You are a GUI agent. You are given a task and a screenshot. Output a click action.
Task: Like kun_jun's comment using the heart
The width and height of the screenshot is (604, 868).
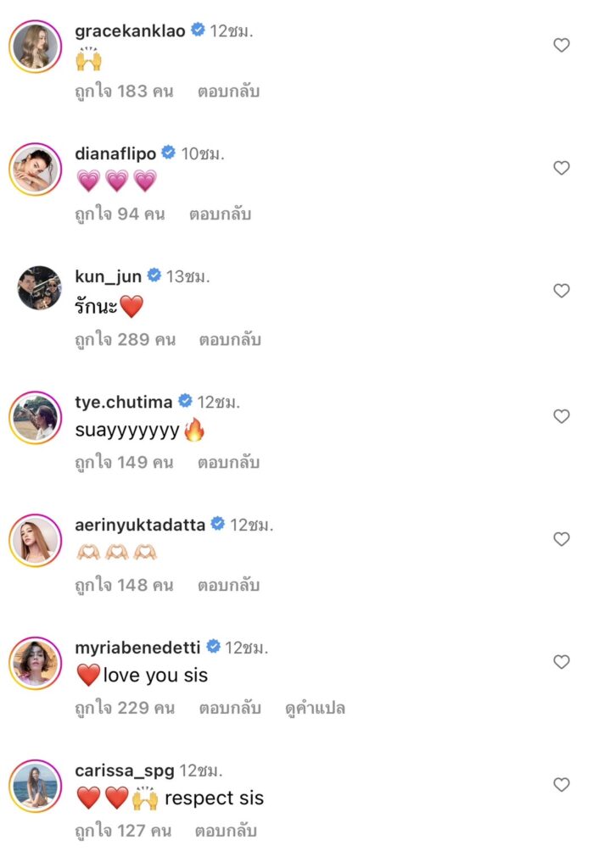point(561,291)
